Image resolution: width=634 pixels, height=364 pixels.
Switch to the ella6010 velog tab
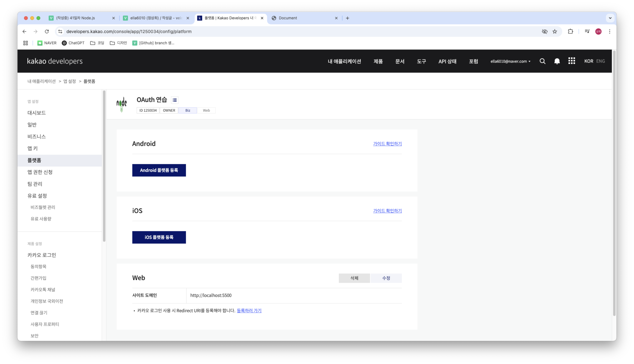pyautogui.click(x=156, y=18)
